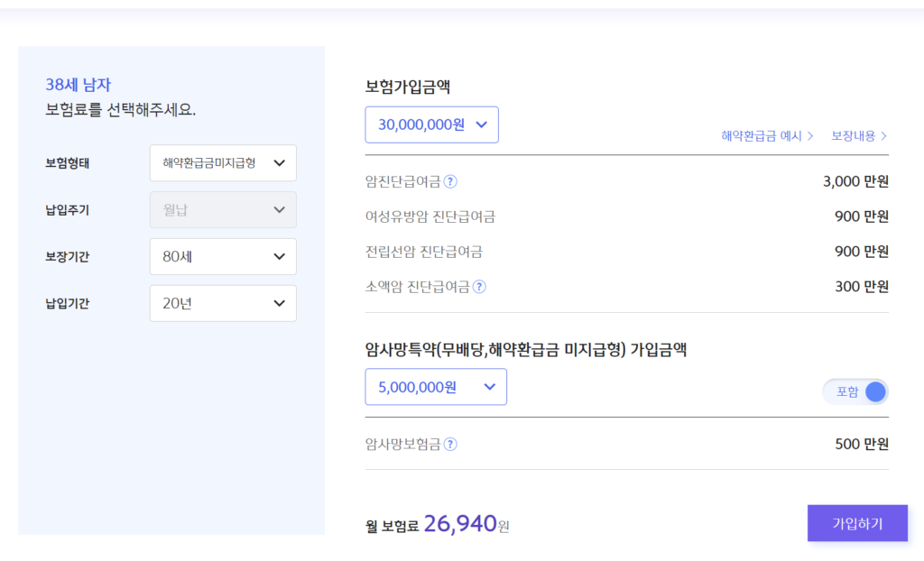Click the 암사망특약 가입금액 section heading
The width and height of the screenshot is (924, 561).
click(x=526, y=350)
